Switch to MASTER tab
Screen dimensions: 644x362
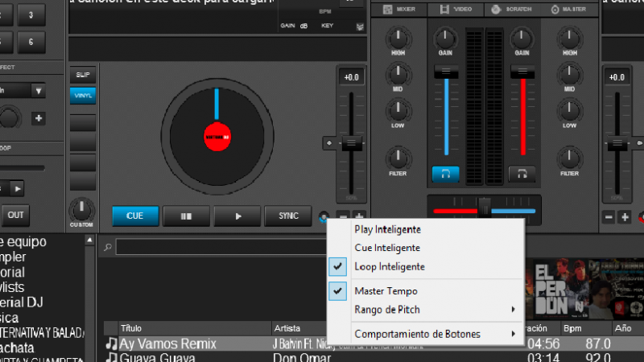pyautogui.click(x=569, y=10)
